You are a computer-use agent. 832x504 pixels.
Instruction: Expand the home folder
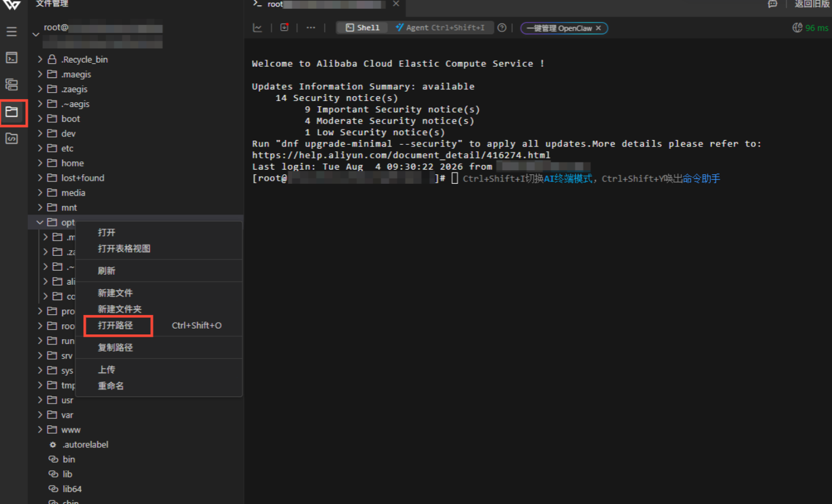[40, 162]
